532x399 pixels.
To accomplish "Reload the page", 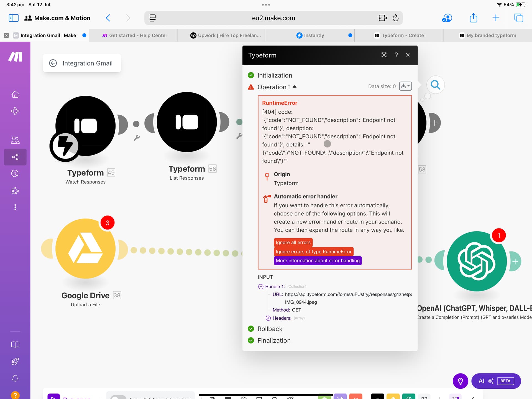I will coord(396,18).
